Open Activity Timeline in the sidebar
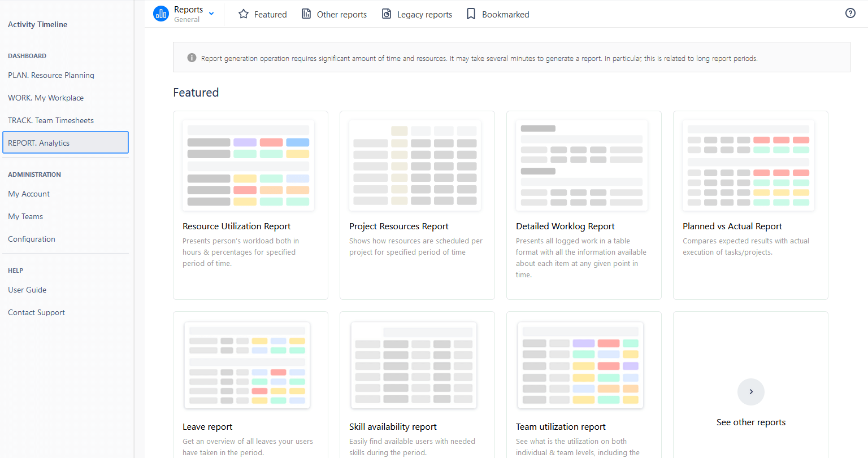Viewport: 868px width, 458px height. coord(38,24)
